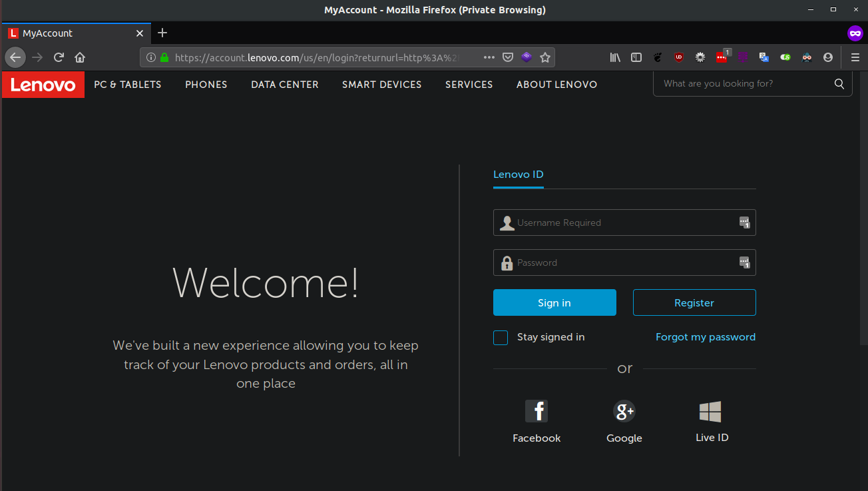Image resolution: width=868 pixels, height=491 pixels.
Task: Select the MyAccount browser tab
Action: pyautogui.click(x=77, y=33)
